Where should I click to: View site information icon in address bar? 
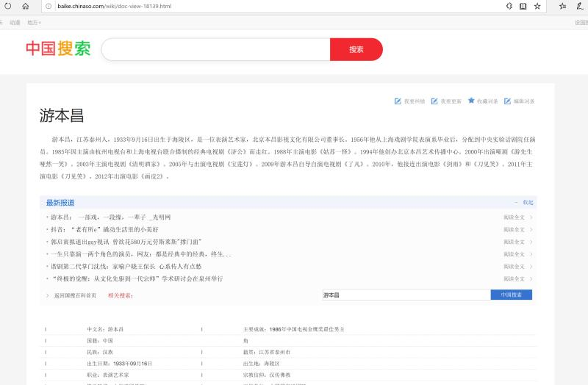[49, 6]
